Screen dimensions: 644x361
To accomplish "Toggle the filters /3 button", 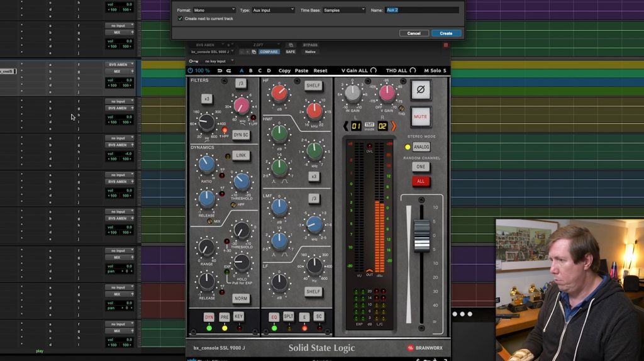I will (x=241, y=84).
